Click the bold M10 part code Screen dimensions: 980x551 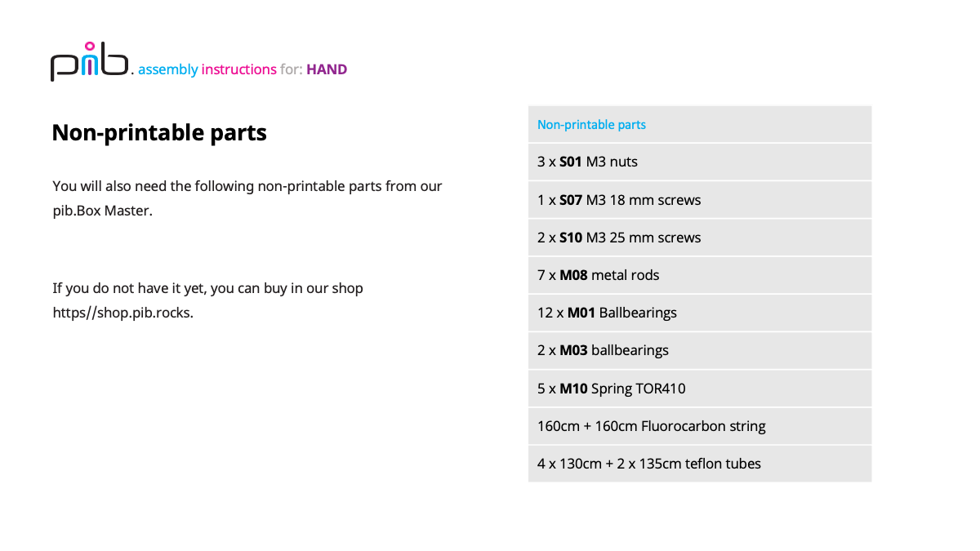[573, 389]
